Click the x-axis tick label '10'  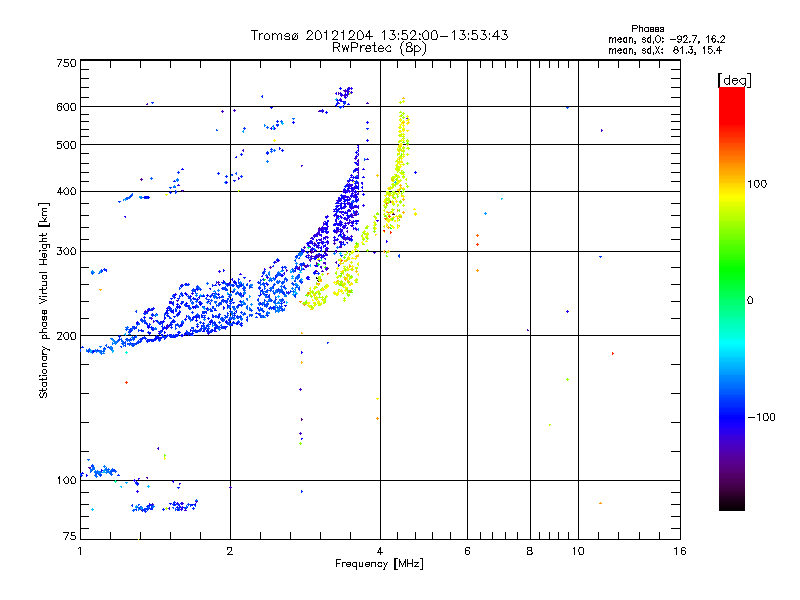[x=578, y=551]
